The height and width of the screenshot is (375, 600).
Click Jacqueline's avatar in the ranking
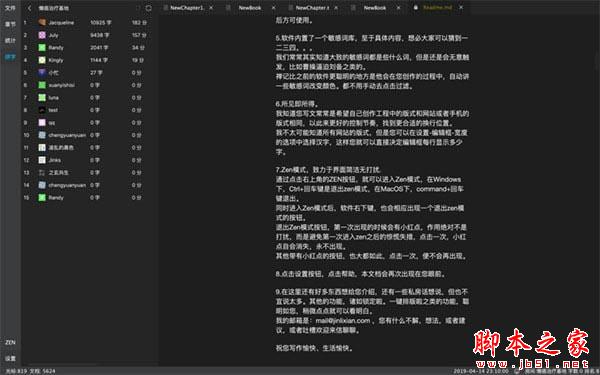pyautogui.click(x=42, y=23)
